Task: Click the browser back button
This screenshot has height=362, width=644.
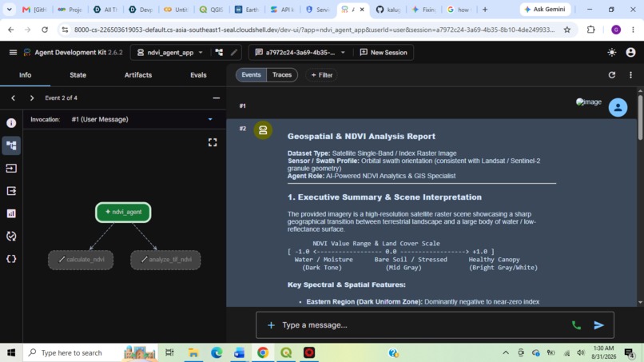Action: tap(11, 30)
